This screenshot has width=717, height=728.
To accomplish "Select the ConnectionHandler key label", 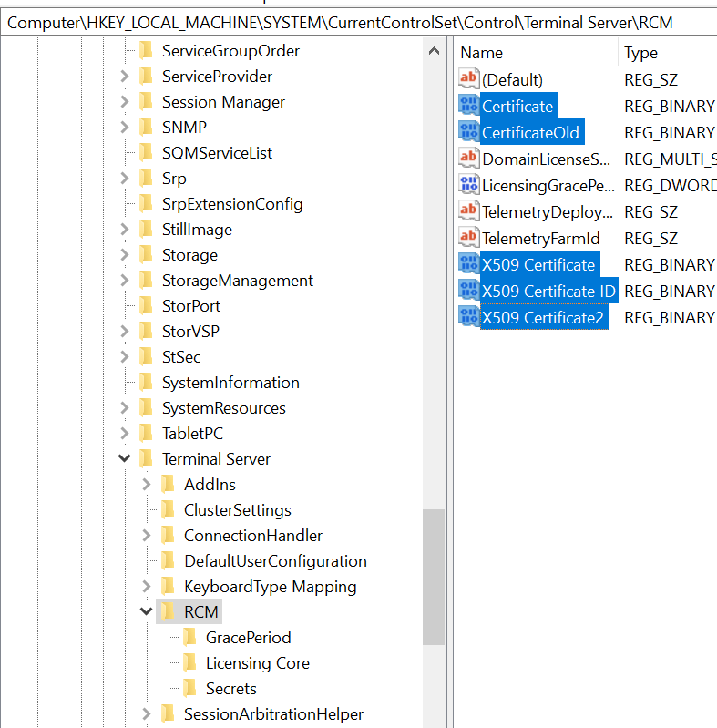I will click(x=253, y=536).
